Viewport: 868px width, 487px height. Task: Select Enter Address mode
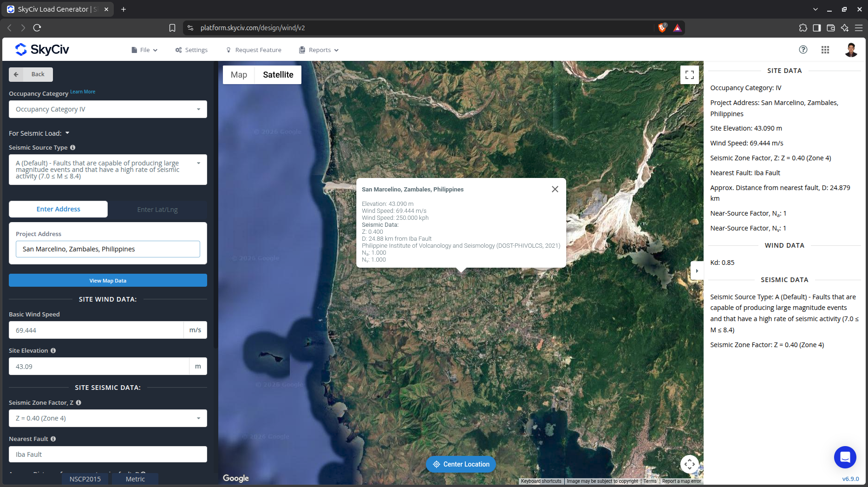pyautogui.click(x=59, y=209)
